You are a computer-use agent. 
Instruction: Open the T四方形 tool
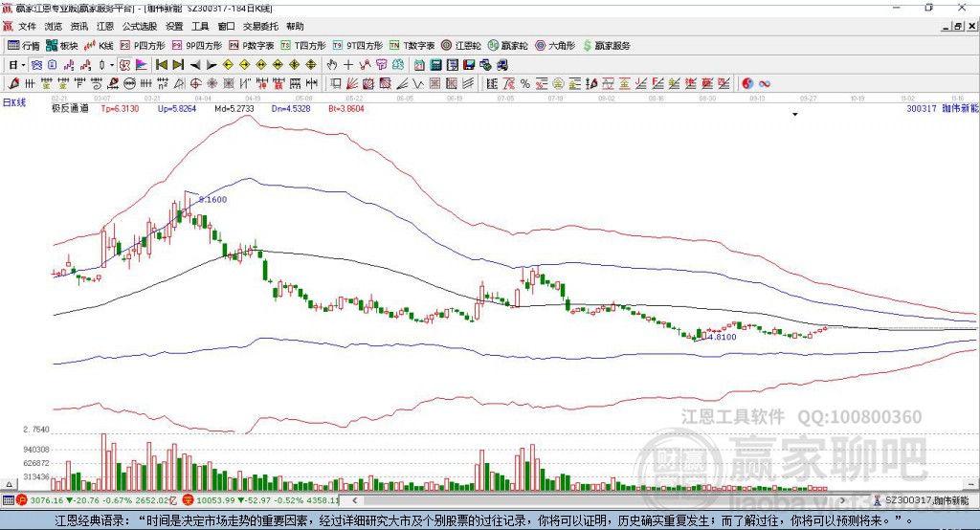pos(303,46)
